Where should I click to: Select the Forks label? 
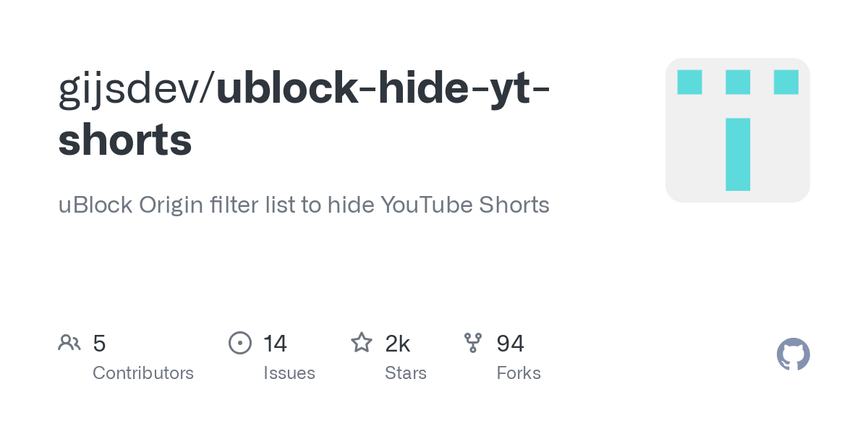(519, 373)
